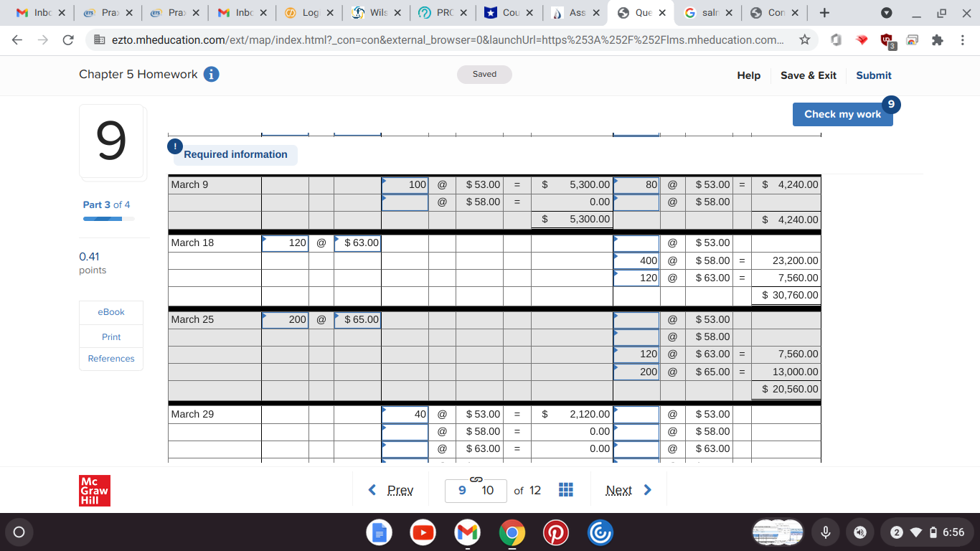Open the question grid icon near of 12
This screenshot has width=980, height=551.
(x=565, y=490)
